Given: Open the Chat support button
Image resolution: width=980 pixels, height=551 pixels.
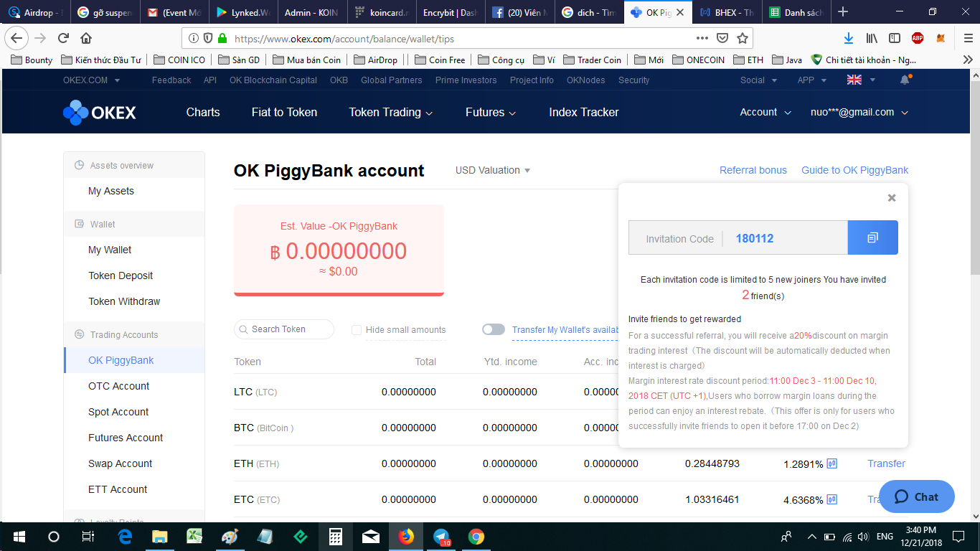Looking at the screenshot, I should pyautogui.click(x=917, y=496).
